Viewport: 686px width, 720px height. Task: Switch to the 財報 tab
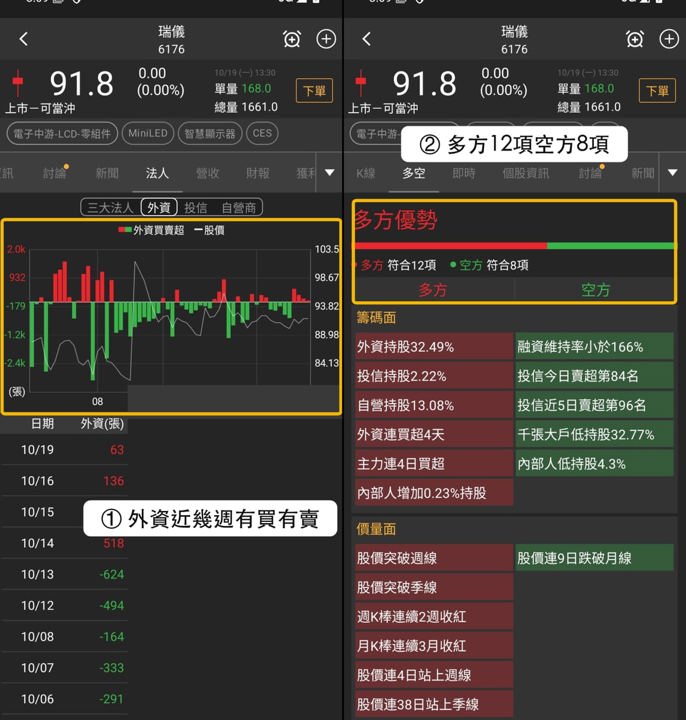258,173
